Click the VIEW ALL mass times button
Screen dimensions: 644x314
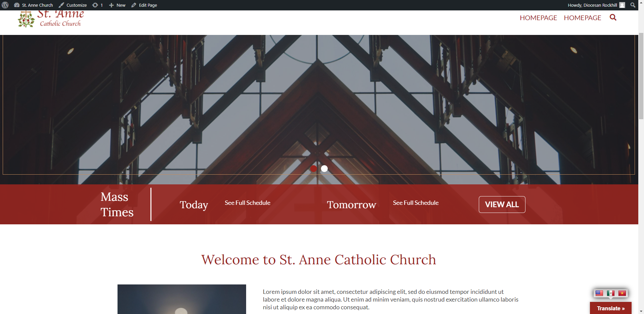[x=502, y=205]
